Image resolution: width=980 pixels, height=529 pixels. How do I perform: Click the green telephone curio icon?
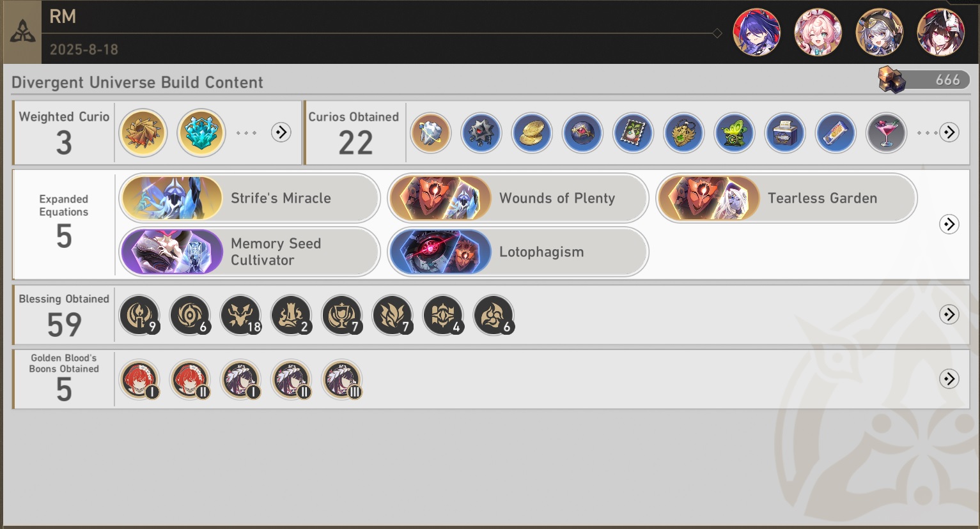734,133
